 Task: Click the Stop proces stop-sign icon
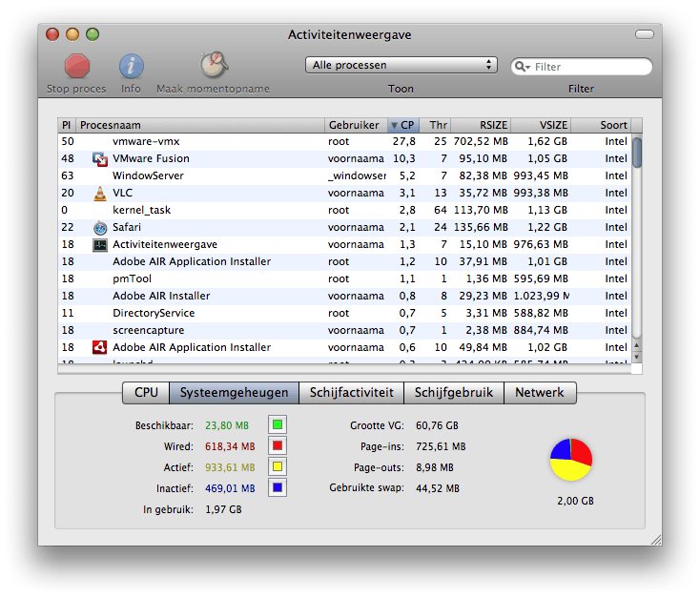click(77, 66)
